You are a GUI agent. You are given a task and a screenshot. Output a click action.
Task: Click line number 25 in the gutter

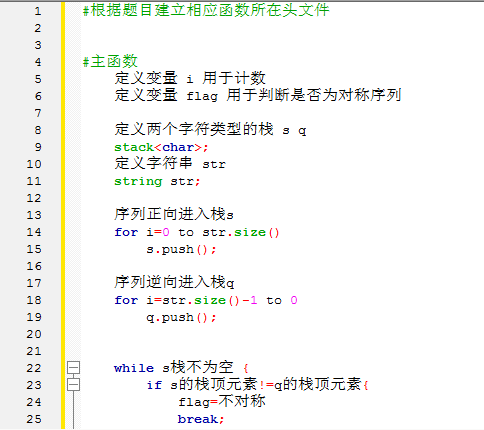click(34, 419)
